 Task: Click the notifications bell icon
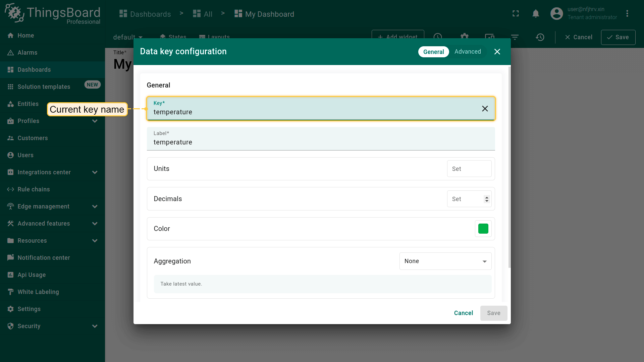click(x=536, y=14)
